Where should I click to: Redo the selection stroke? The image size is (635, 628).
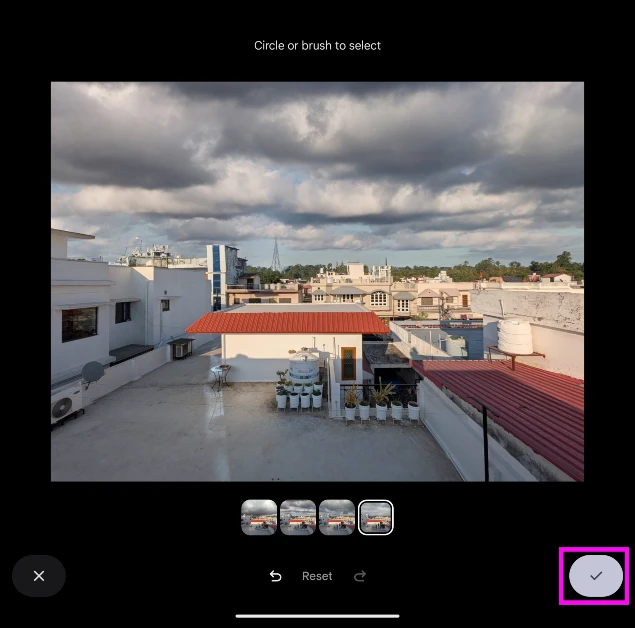point(360,576)
